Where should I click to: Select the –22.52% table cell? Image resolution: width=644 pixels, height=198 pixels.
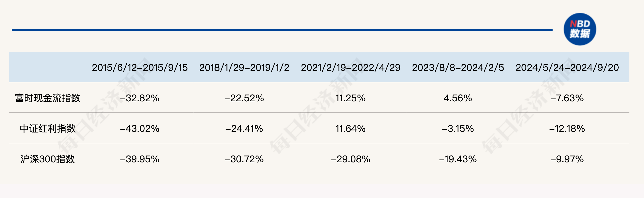244,98
